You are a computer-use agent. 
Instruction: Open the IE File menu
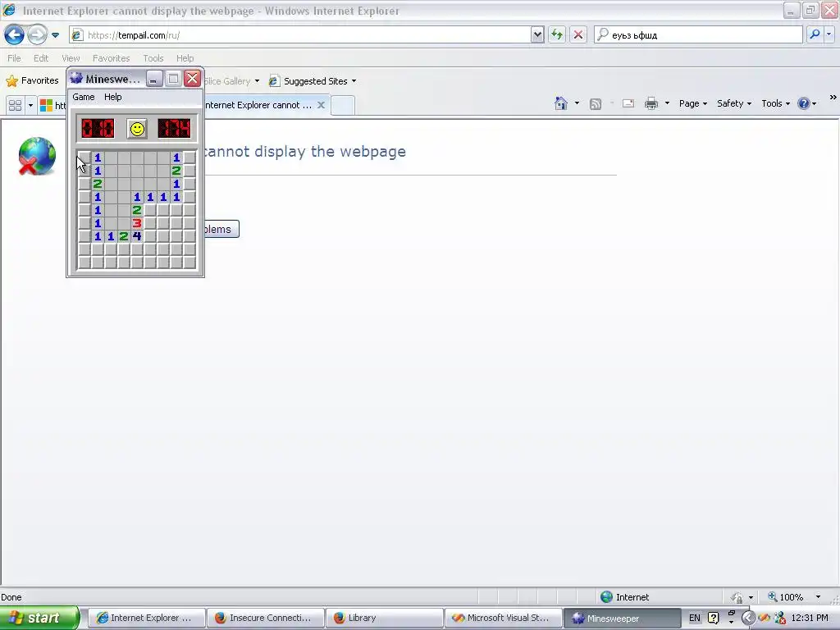click(14, 58)
